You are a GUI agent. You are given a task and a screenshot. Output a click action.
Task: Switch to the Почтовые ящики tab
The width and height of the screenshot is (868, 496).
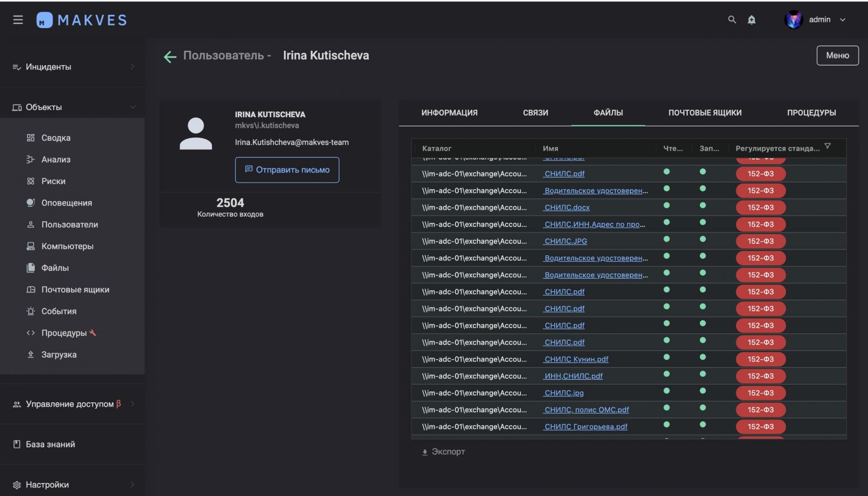click(704, 113)
